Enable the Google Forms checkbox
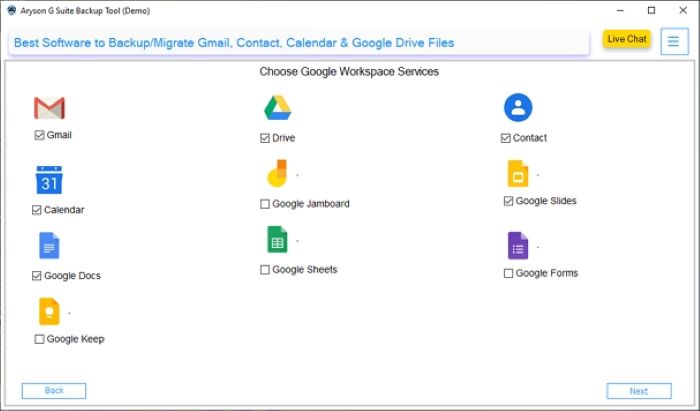Screen dimensions: 700x411 pyautogui.click(x=508, y=273)
